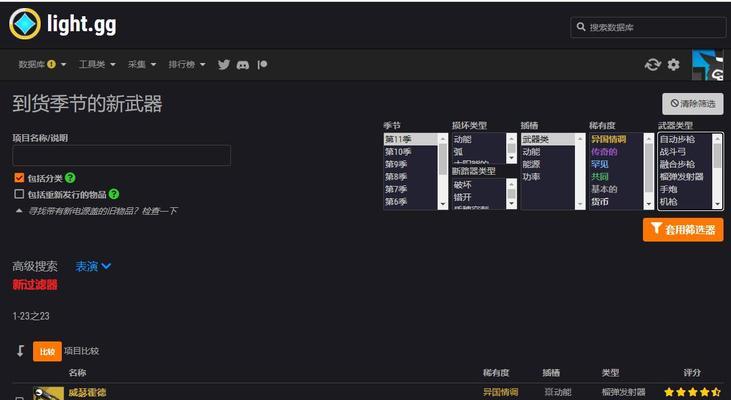
Task: Select 罕见 in the rarity list
Action: pos(616,165)
